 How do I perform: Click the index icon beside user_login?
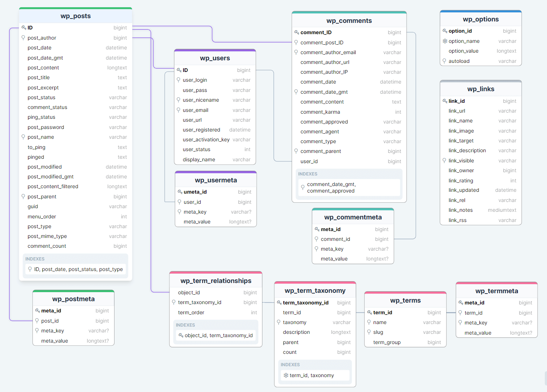point(178,80)
